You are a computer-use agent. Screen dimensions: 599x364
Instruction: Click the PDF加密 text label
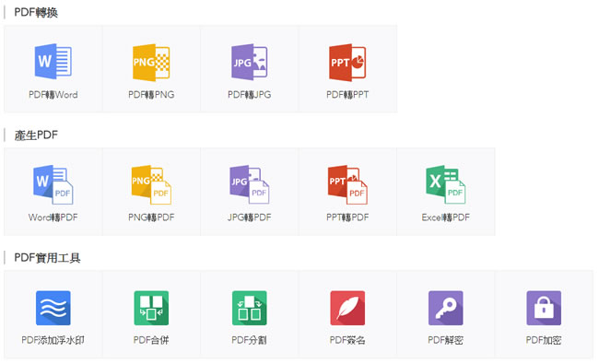[544, 340]
